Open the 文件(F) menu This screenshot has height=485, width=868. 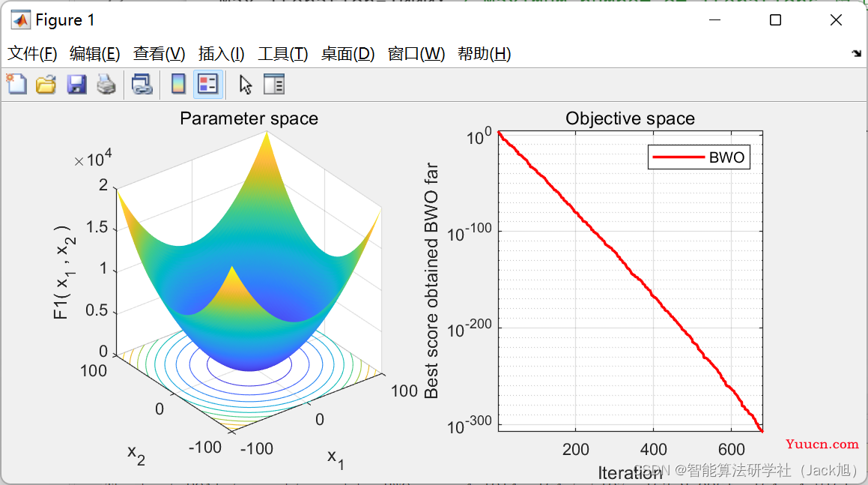[32, 54]
